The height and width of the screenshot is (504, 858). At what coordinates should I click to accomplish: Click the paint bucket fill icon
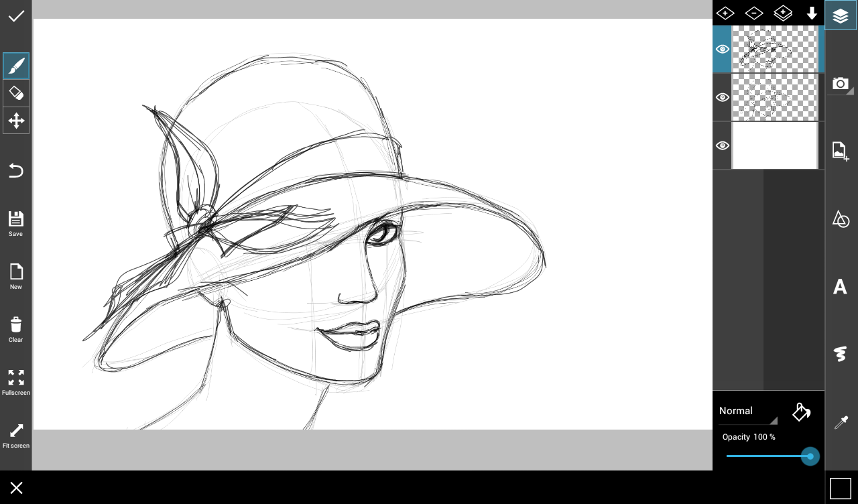(802, 412)
